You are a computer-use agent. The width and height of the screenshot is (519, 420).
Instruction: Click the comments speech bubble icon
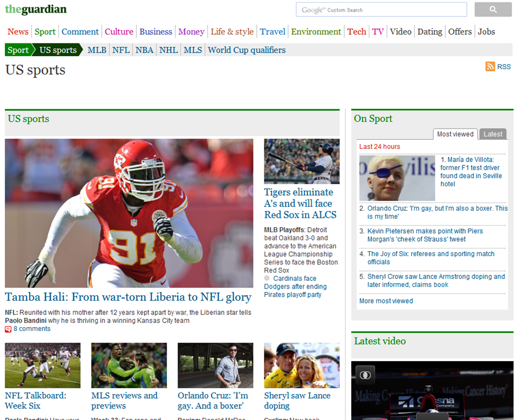tap(8, 329)
